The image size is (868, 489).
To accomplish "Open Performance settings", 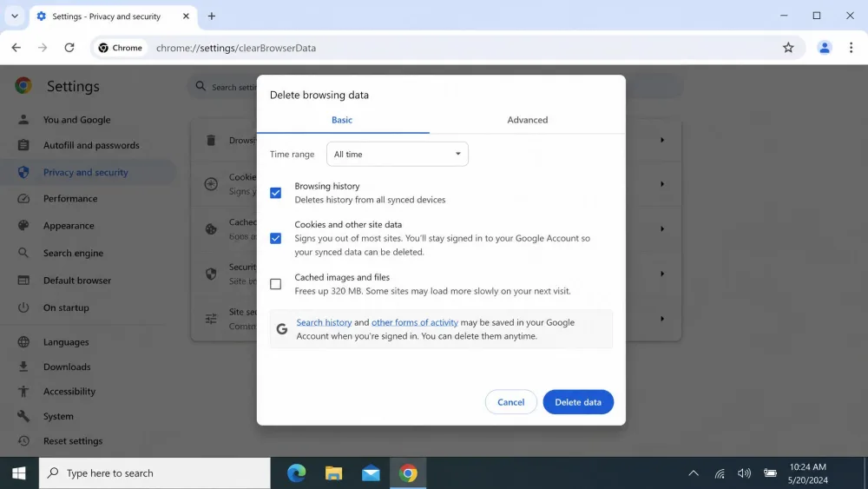I will click(x=70, y=198).
